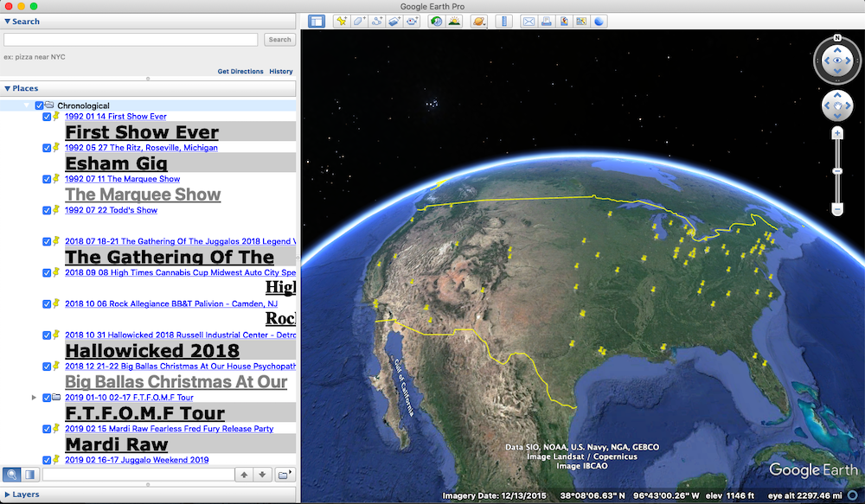865x504 pixels.
Task: Open the planet switcher icon
Action: coord(479,22)
